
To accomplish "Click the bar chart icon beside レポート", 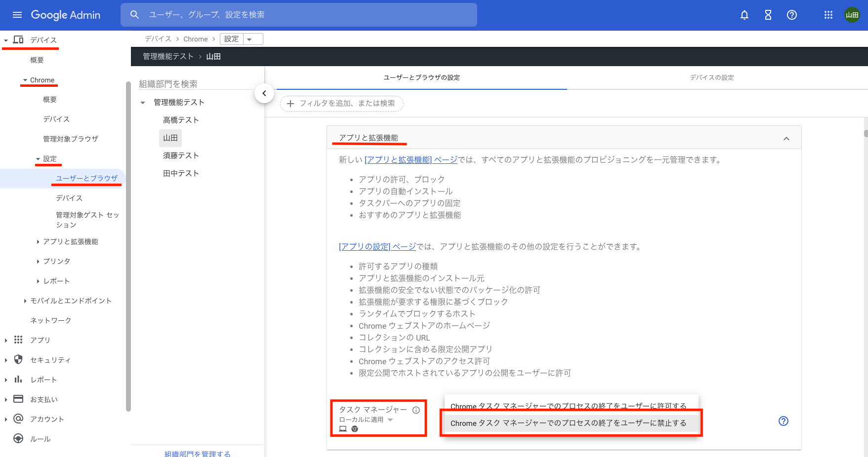I will point(18,379).
